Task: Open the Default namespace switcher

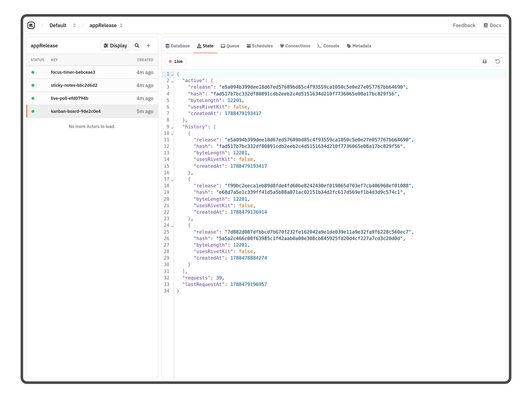Action: coord(63,25)
